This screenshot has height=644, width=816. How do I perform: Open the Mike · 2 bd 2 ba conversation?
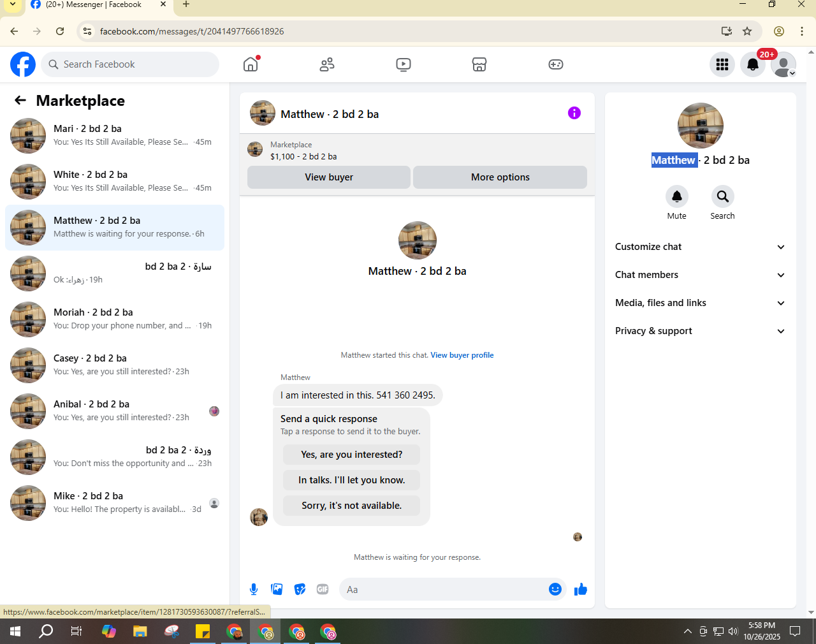[x=115, y=503]
